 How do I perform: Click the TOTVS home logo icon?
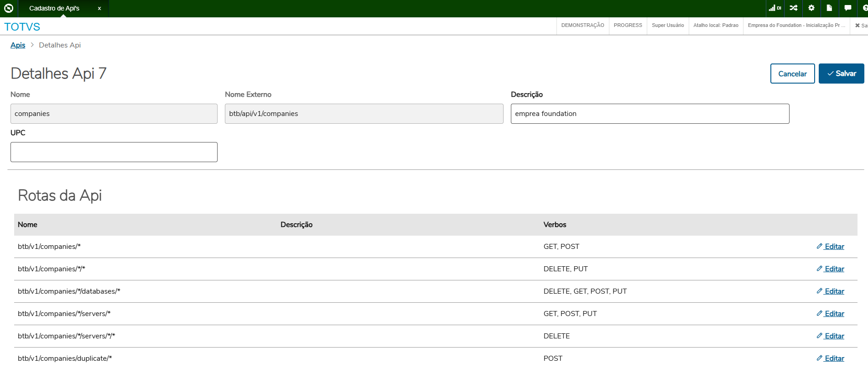pos(9,8)
